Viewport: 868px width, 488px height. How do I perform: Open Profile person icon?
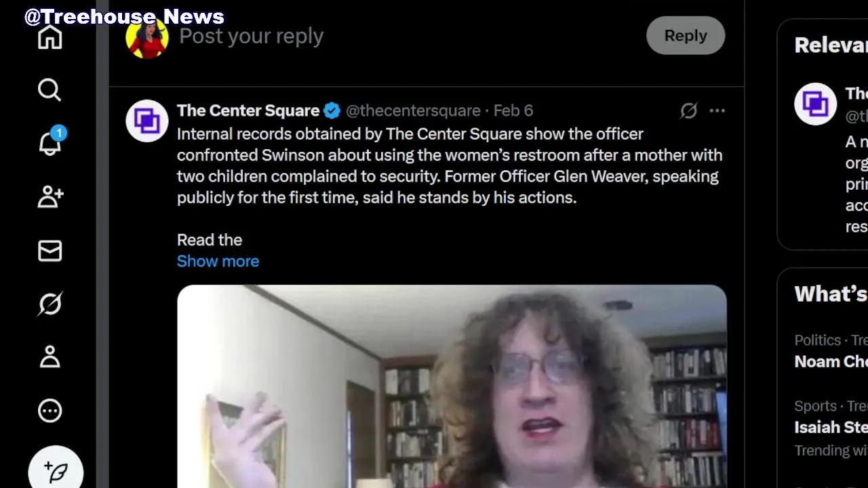(x=50, y=357)
